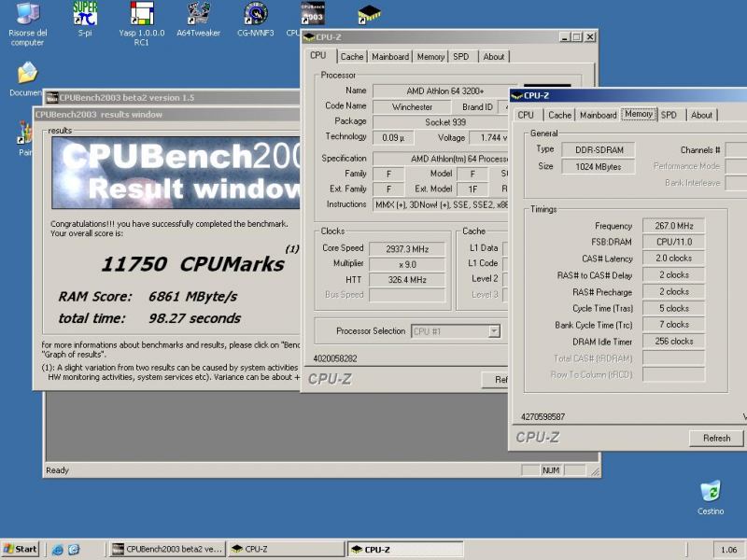Launch the S-pi Super PI shortcut
The image size is (747, 560).
tap(85, 19)
